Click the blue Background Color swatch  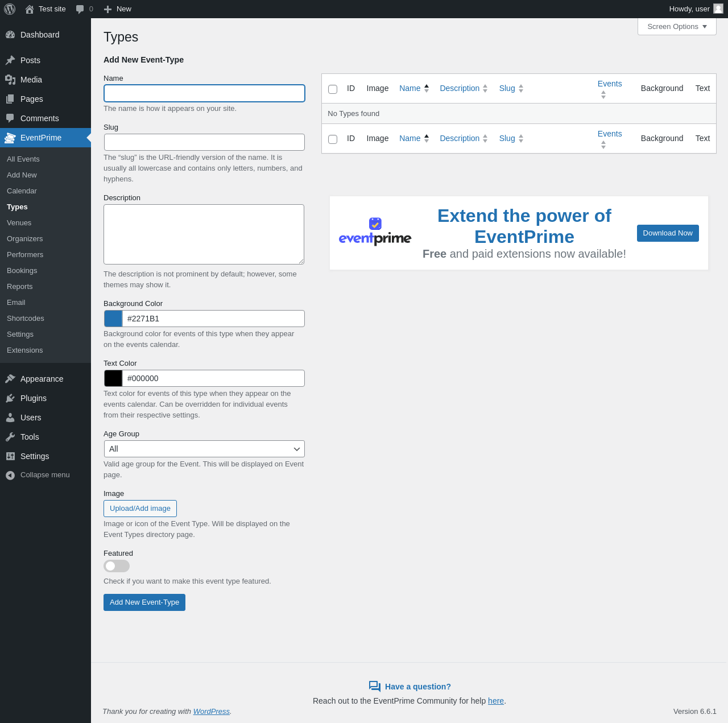click(113, 319)
